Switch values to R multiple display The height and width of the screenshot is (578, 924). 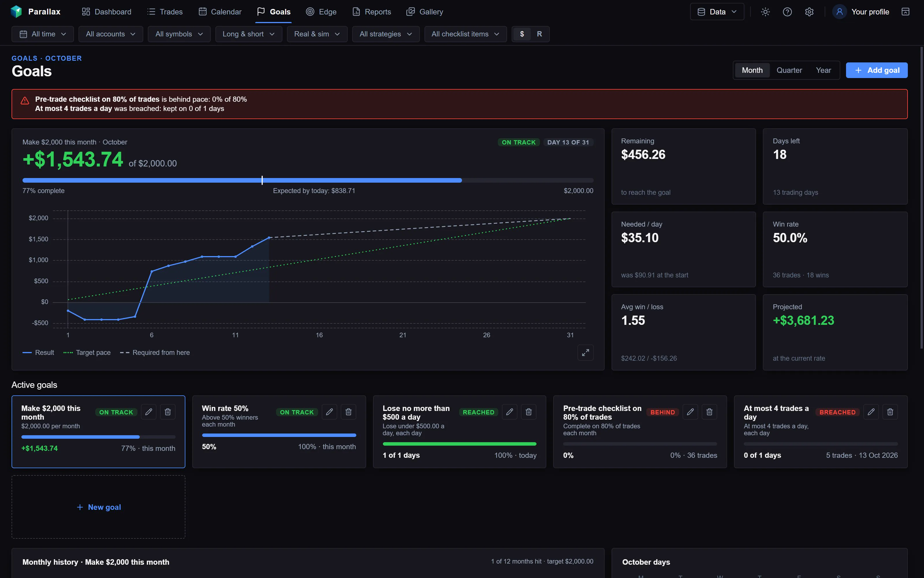click(x=539, y=34)
